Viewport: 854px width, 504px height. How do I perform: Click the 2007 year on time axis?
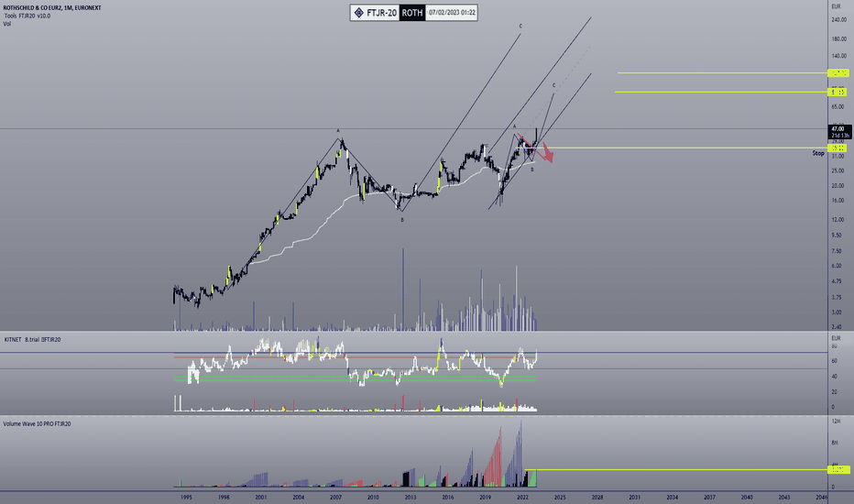(335, 498)
